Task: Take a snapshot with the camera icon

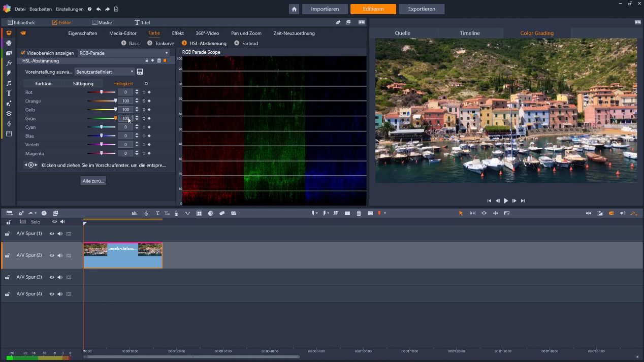Action: coord(371,213)
